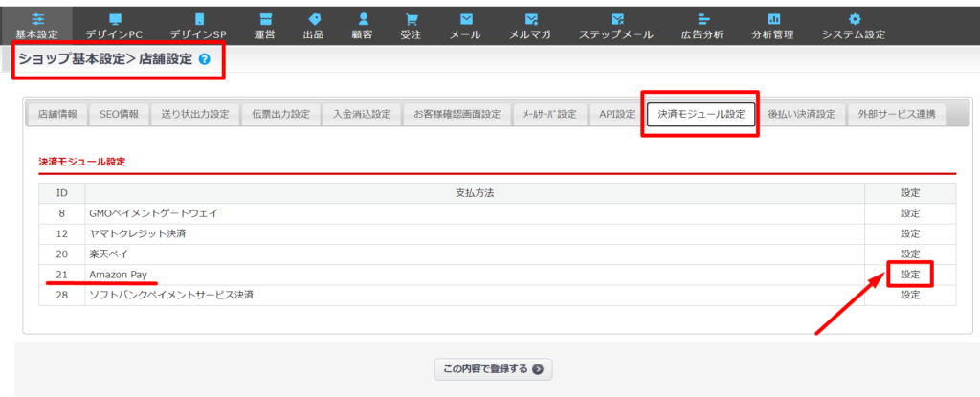Open the 送り状出力設定 tab
This screenshot has height=397, width=980.
tap(195, 115)
